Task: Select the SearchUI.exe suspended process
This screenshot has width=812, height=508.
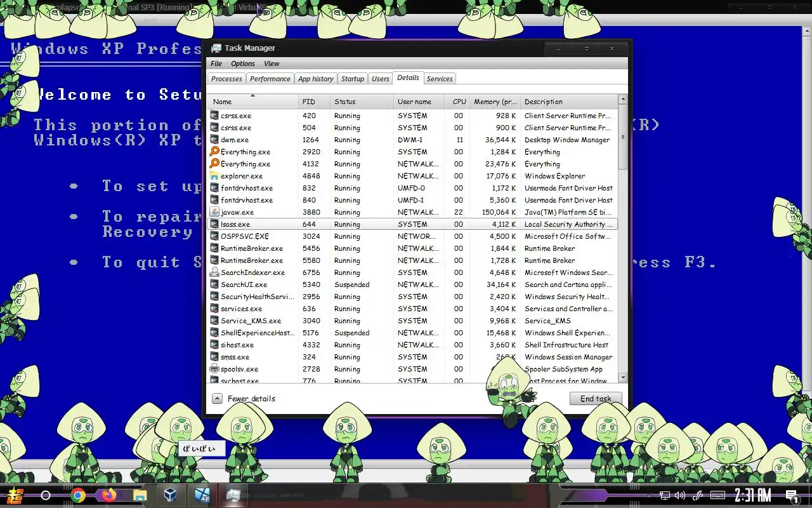Action: pyautogui.click(x=412, y=284)
